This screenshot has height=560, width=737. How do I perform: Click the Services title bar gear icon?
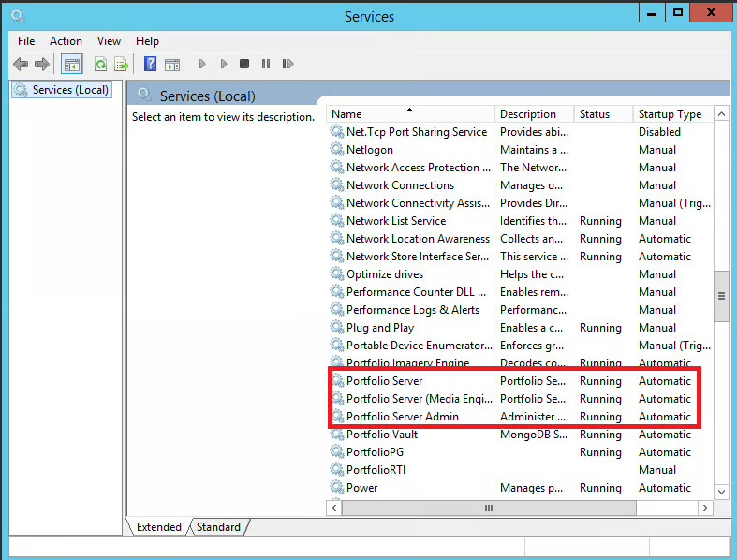point(19,17)
